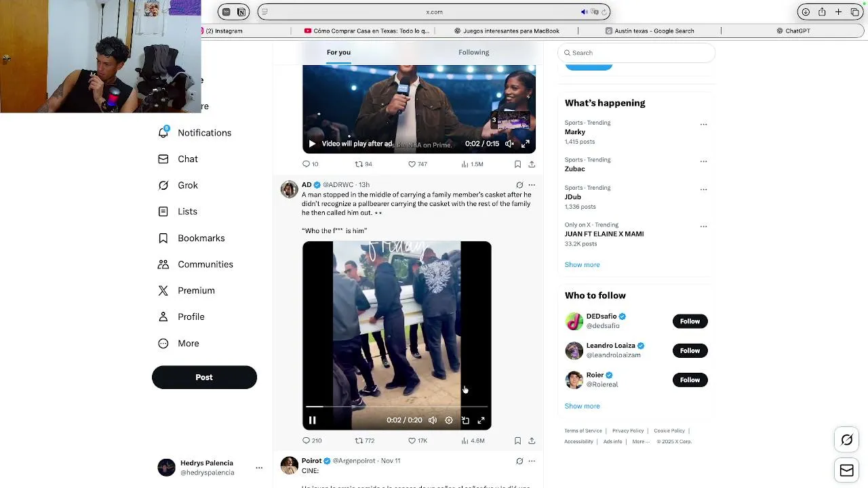Viewport: 868px width, 488px height.
Task: Switch to the For you tab
Action: click(x=338, y=52)
